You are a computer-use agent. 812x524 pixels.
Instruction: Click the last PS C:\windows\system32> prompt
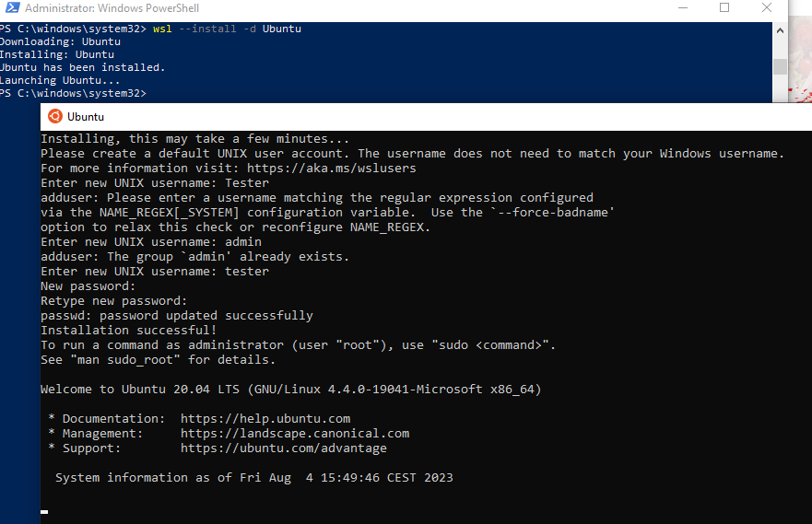tap(73, 93)
